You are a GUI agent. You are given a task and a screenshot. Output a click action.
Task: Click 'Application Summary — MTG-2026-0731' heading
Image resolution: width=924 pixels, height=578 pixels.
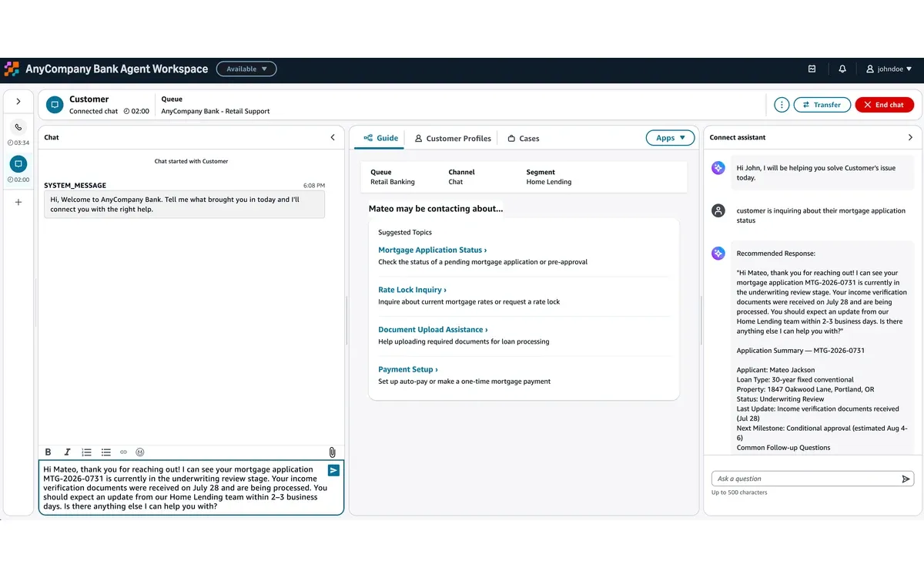[x=800, y=351]
